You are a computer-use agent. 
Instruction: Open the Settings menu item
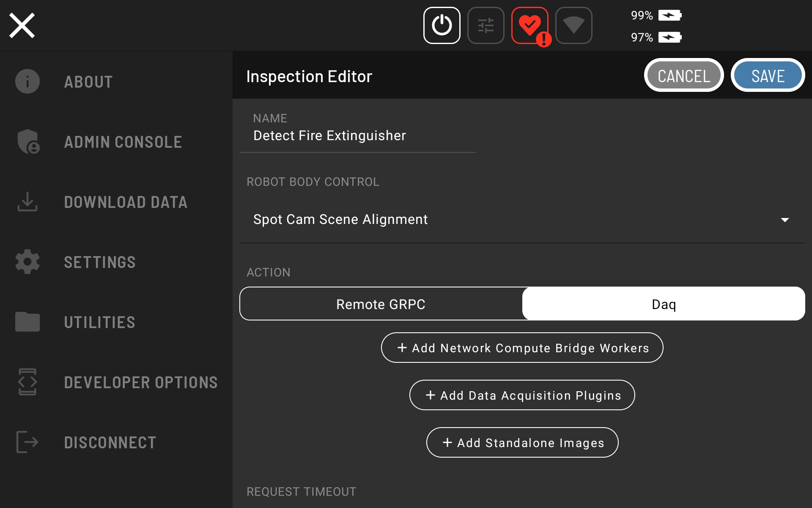tap(100, 262)
